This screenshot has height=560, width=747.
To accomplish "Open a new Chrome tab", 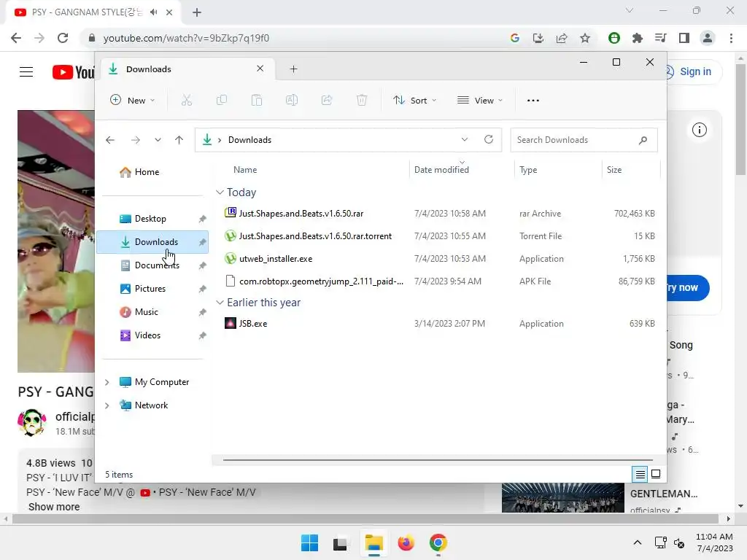I will (x=197, y=12).
